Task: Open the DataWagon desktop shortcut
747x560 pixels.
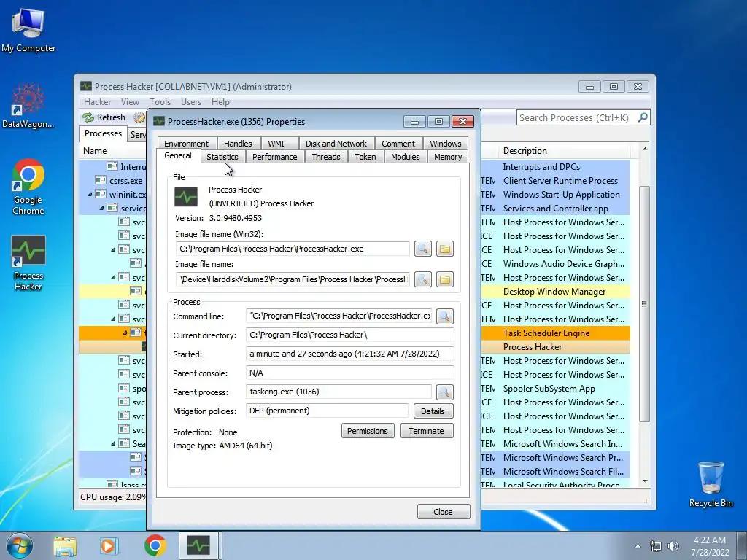Action: tap(28, 106)
